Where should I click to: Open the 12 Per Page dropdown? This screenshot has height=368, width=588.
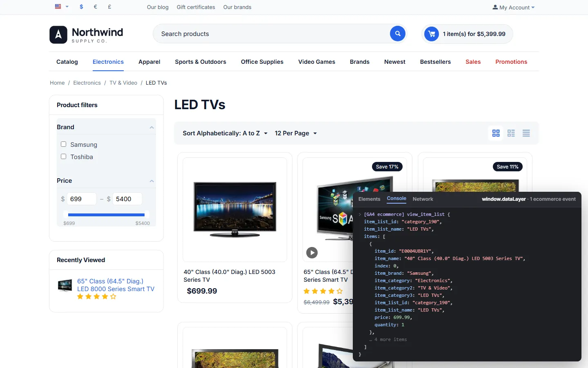[296, 133]
